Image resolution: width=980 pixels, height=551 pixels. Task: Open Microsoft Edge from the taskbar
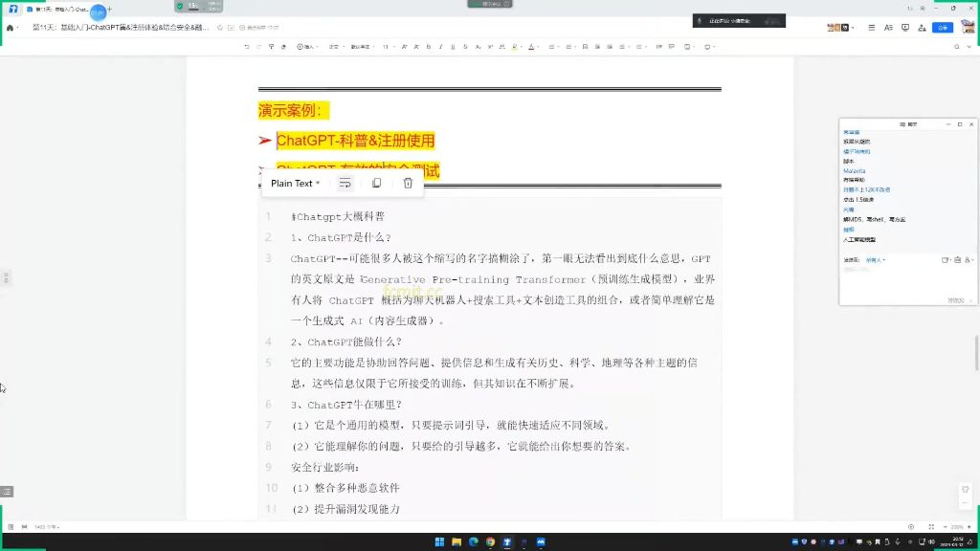click(x=473, y=541)
